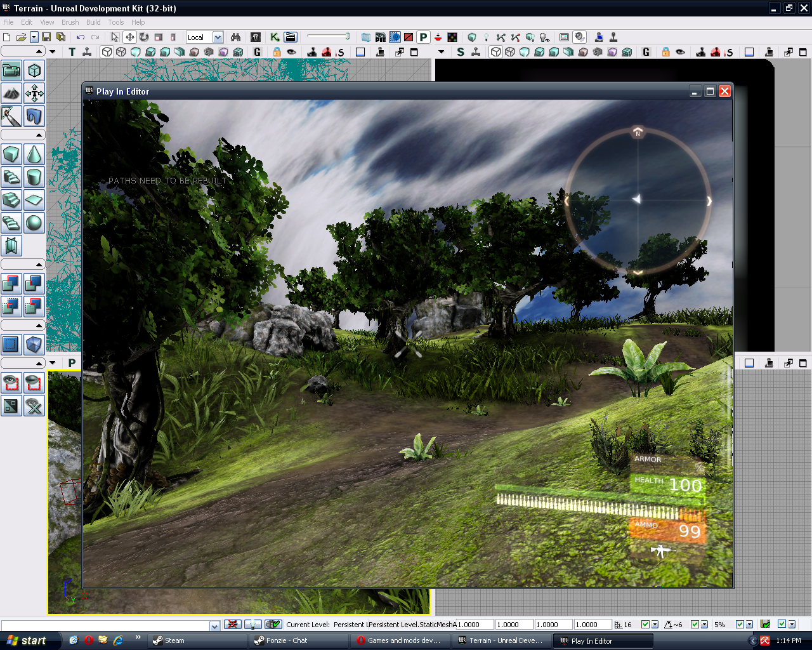Image resolution: width=812 pixels, height=650 pixels.
Task: Activate Terrain editing mode icon
Action: click(11, 94)
